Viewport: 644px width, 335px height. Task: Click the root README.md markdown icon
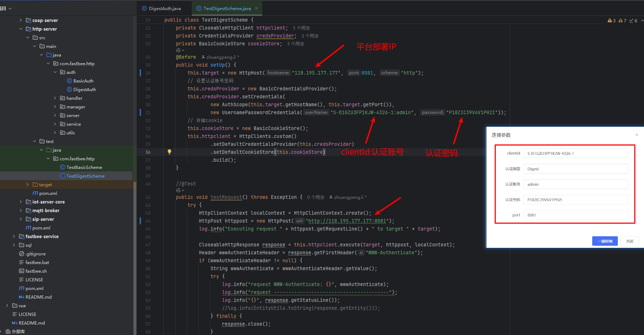[x=15, y=323]
